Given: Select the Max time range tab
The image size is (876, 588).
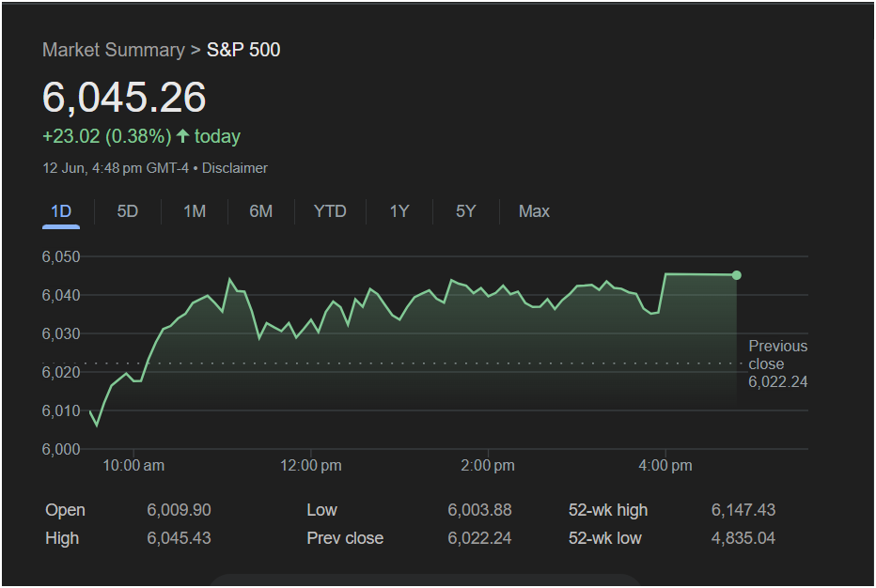Looking at the screenshot, I should [x=534, y=211].
